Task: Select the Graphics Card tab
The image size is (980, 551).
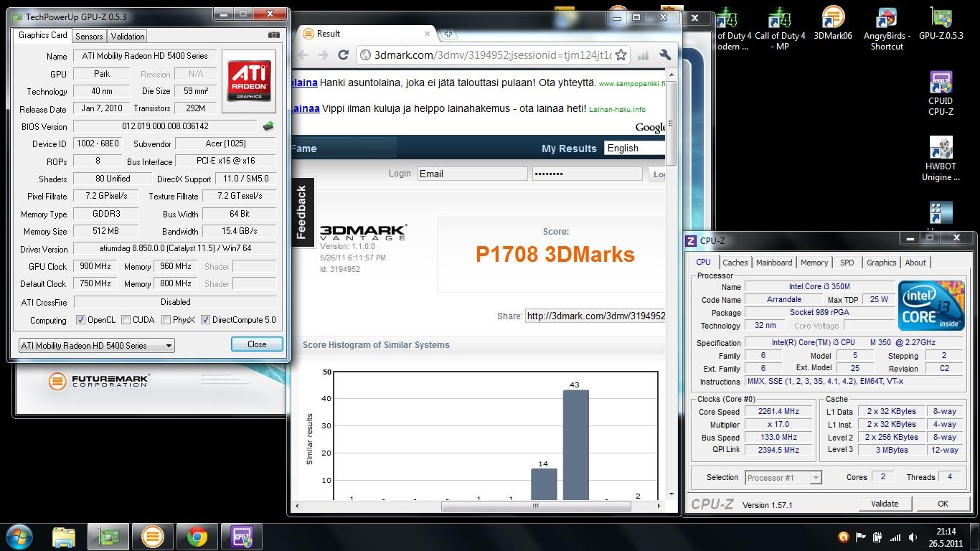Action: coord(42,35)
